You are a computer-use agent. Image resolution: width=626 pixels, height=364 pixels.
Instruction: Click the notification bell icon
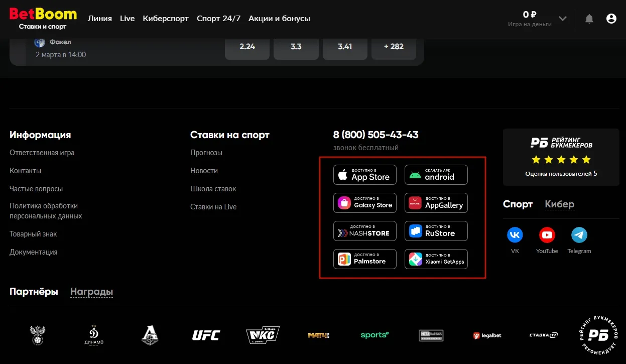pos(589,18)
